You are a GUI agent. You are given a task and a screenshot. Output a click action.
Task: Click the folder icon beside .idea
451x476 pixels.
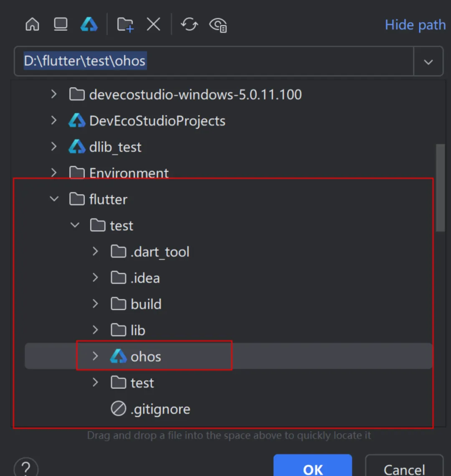118,277
